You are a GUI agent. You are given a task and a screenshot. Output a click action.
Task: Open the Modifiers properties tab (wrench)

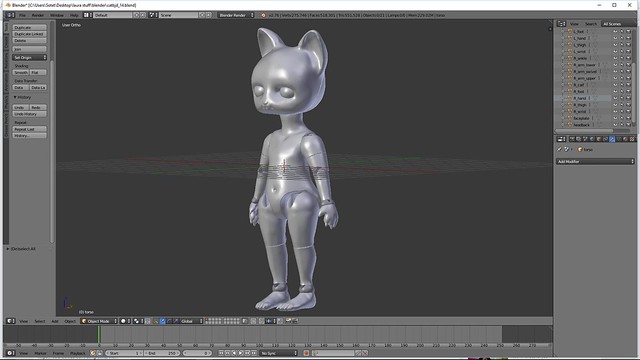612,139
